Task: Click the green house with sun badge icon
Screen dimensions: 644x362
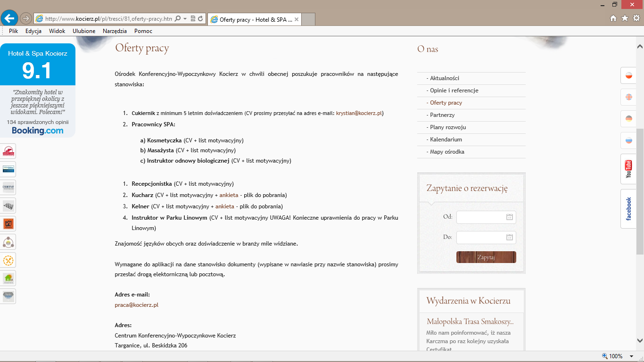Action: pos(8,278)
